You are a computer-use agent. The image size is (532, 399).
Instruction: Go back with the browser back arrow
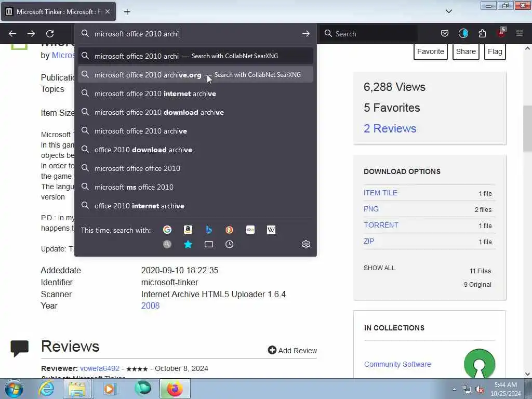[x=12, y=34]
